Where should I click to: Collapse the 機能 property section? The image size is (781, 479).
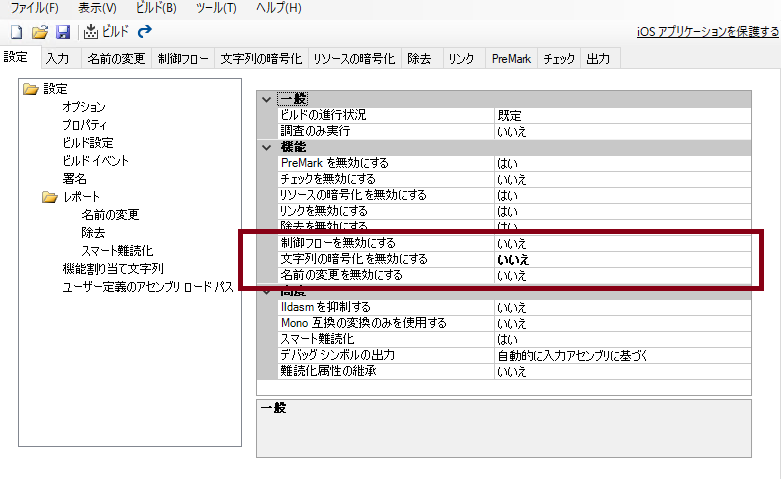(x=266, y=147)
